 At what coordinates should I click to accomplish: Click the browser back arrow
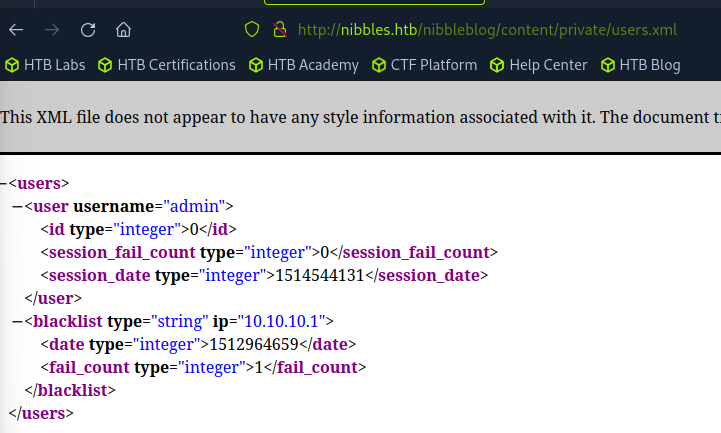click(17, 29)
